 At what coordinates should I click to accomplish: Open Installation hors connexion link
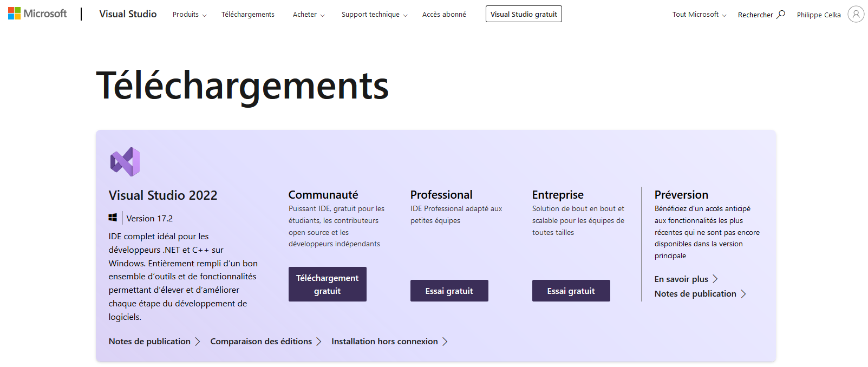coord(389,341)
